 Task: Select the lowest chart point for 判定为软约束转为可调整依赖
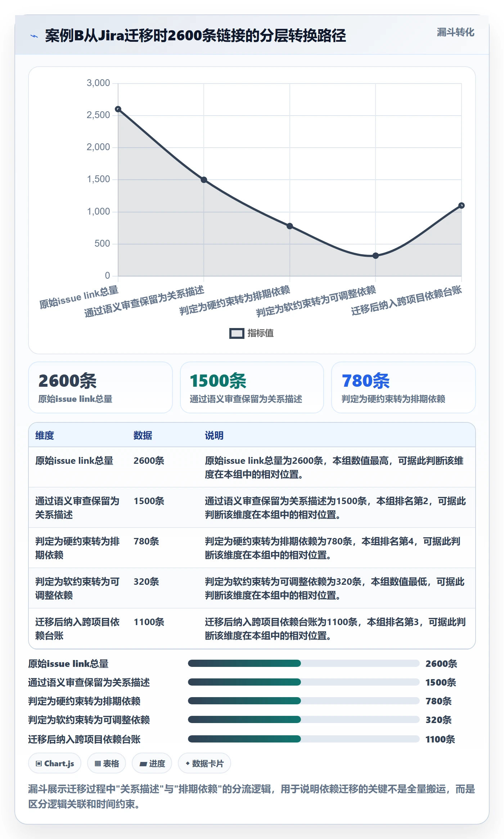coord(375,256)
